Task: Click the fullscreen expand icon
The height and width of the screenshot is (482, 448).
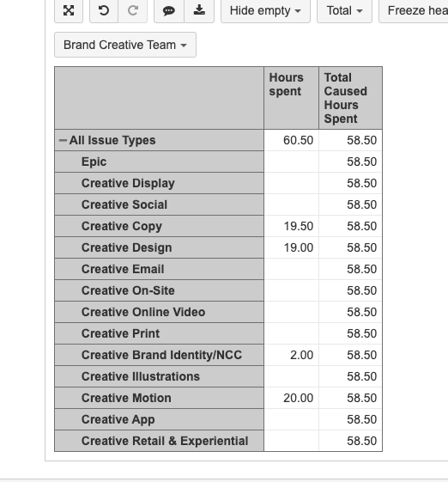Action: 69,11
